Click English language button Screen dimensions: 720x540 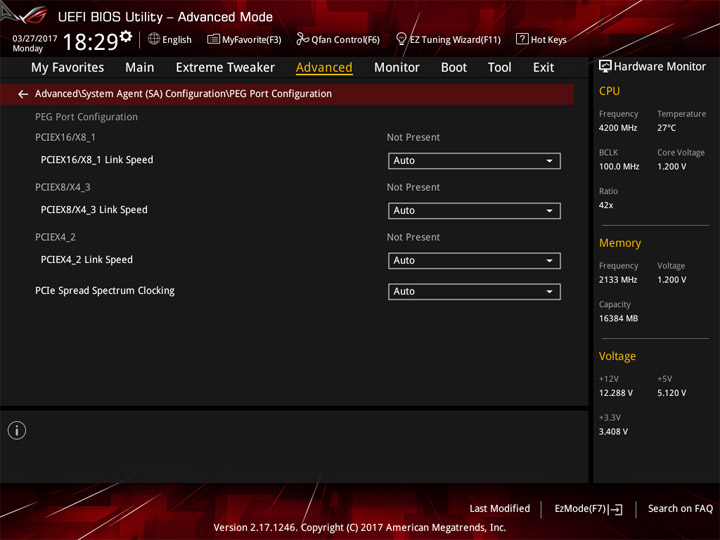(x=170, y=39)
